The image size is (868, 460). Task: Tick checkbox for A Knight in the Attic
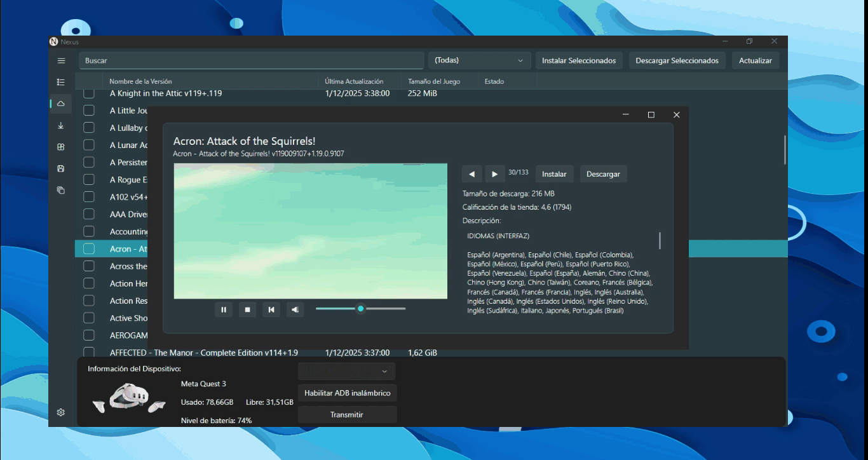click(89, 93)
